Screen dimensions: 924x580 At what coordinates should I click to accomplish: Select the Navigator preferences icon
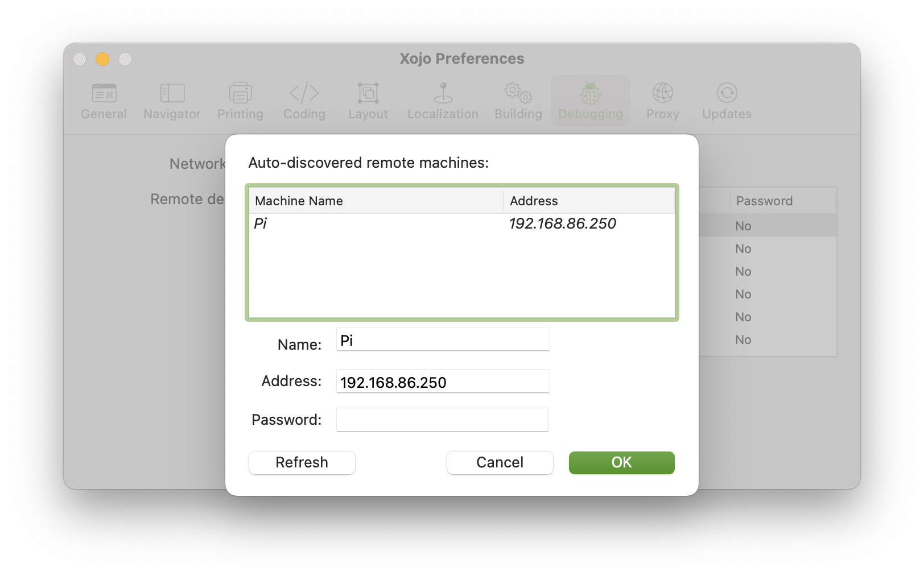pyautogui.click(x=171, y=100)
